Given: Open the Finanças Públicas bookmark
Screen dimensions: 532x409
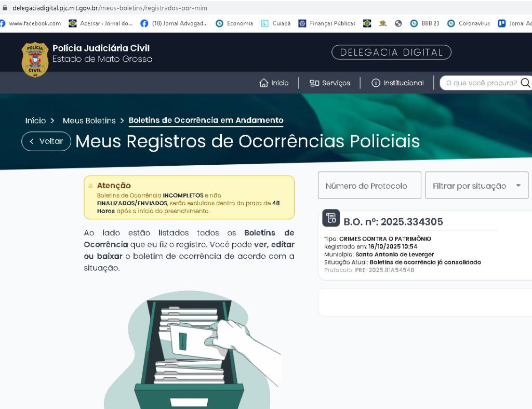Looking at the screenshot, I should point(327,23).
